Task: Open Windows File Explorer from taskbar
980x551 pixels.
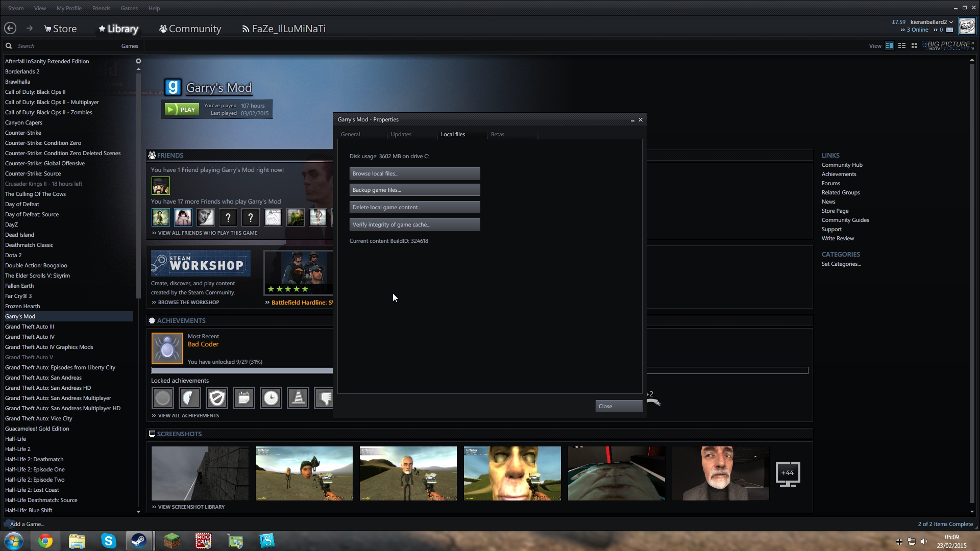Action: coord(77,541)
